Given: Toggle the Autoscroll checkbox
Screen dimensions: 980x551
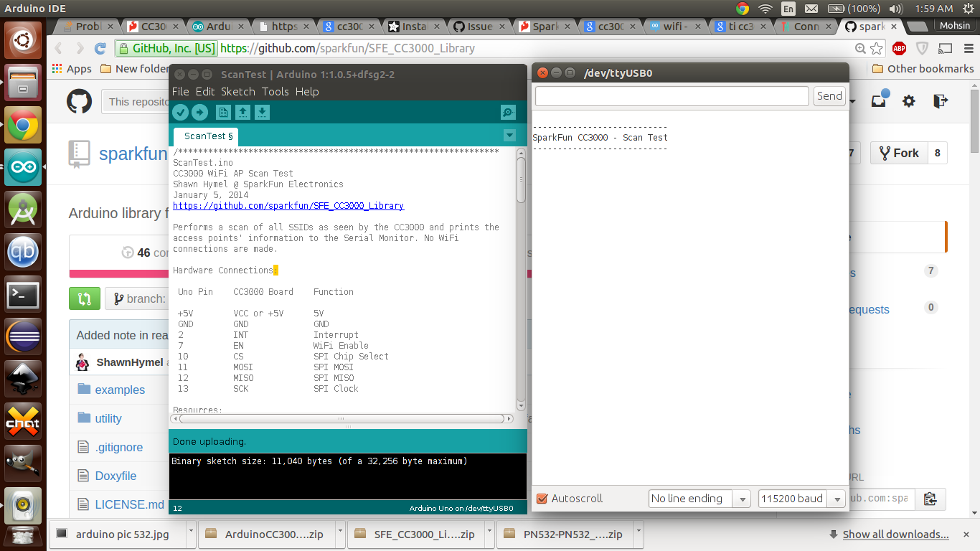Looking at the screenshot, I should (x=542, y=499).
